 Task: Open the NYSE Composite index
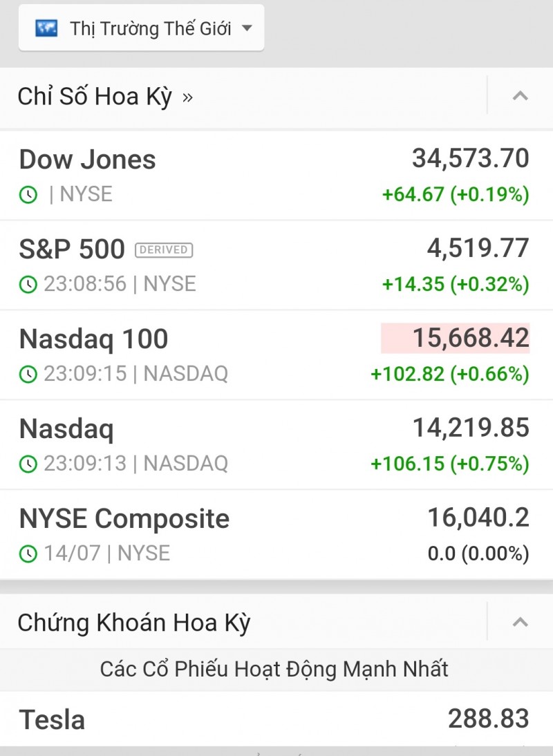point(124,519)
